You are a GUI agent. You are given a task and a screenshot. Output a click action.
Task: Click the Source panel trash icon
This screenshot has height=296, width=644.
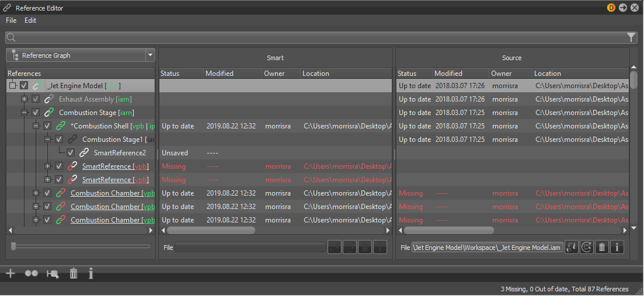pos(602,247)
